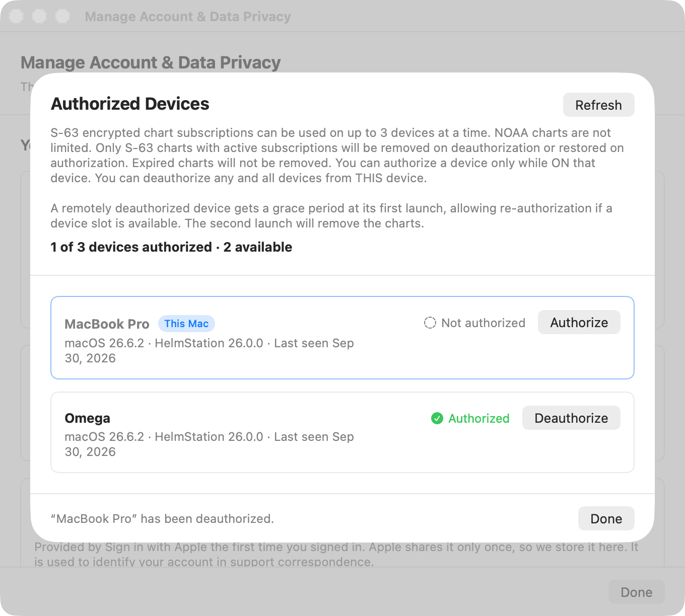Click the Omega 'macOS 26.6.2 · HelmStation' details
Screen dimensions: 685x616
click(x=209, y=444)
